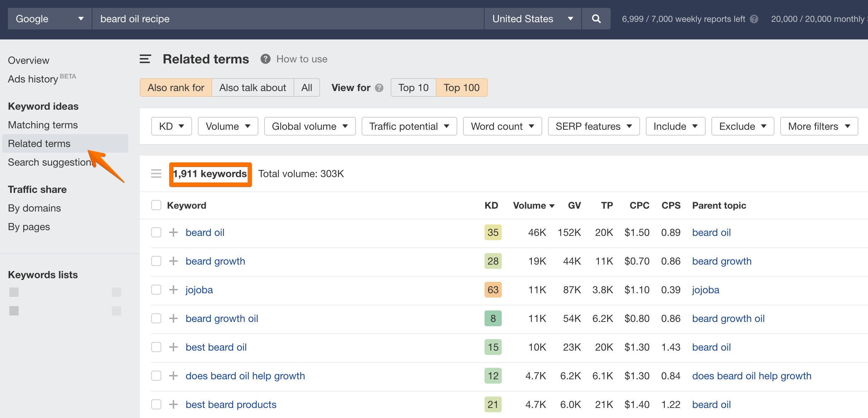The image size is (868, 418).
Task: Click the question mark beside View for
Action: (379, 87)
